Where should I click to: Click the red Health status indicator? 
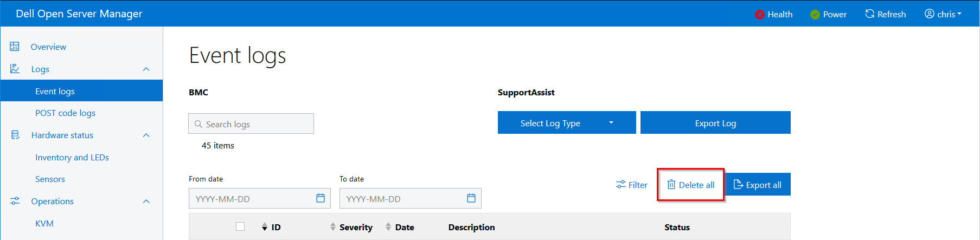point(760,15)
